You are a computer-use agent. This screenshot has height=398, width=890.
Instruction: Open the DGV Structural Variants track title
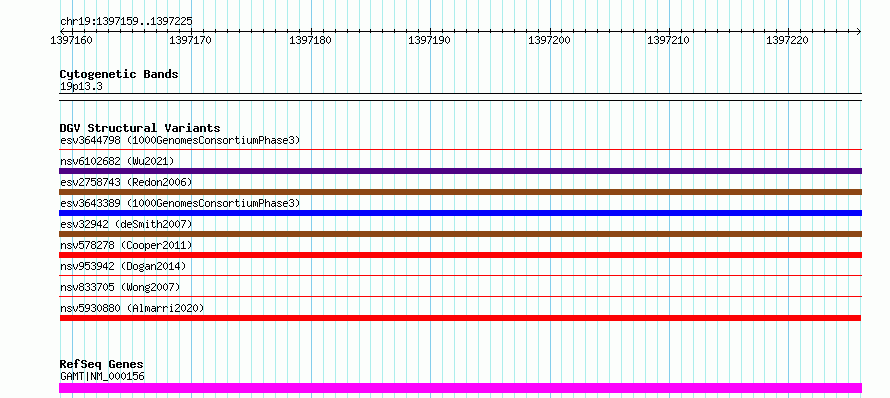tap(140, 128)
